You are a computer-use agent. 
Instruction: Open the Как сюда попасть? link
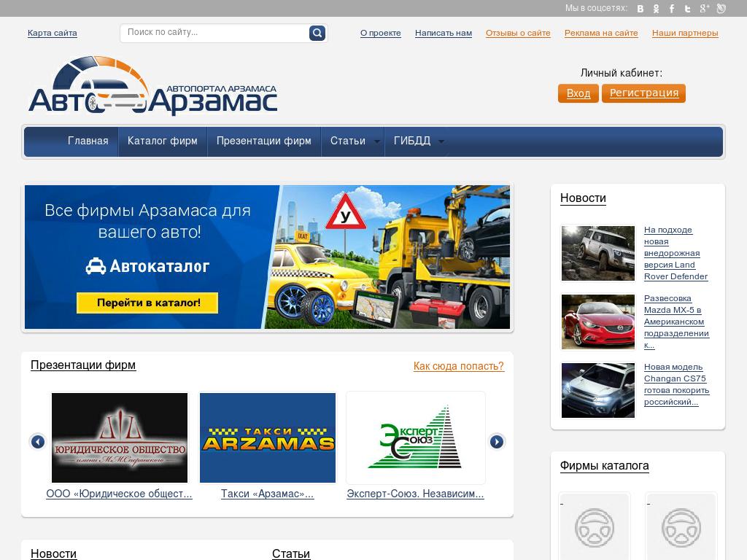point(459,366)
